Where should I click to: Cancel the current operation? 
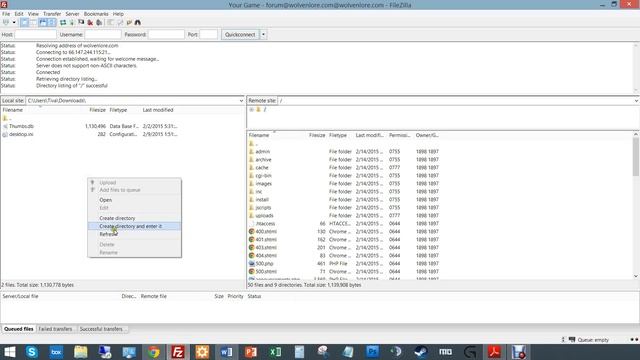click(x=81, y=22)
